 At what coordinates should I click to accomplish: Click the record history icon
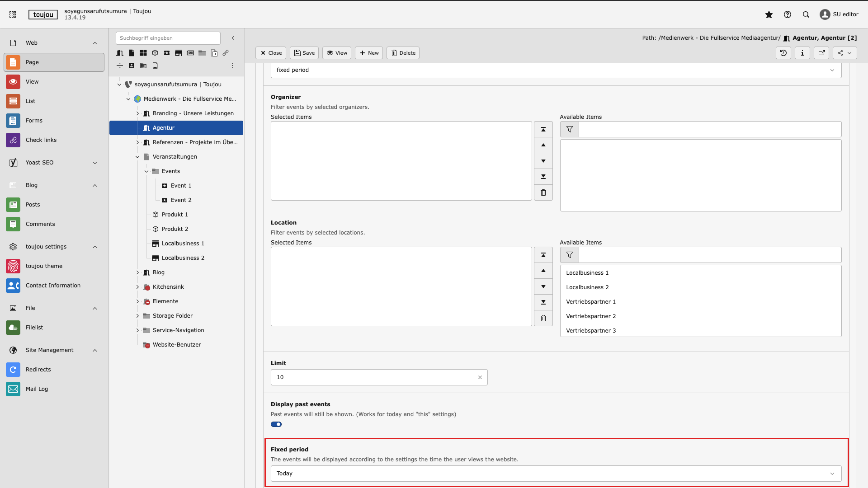click(x=783, y=53)
